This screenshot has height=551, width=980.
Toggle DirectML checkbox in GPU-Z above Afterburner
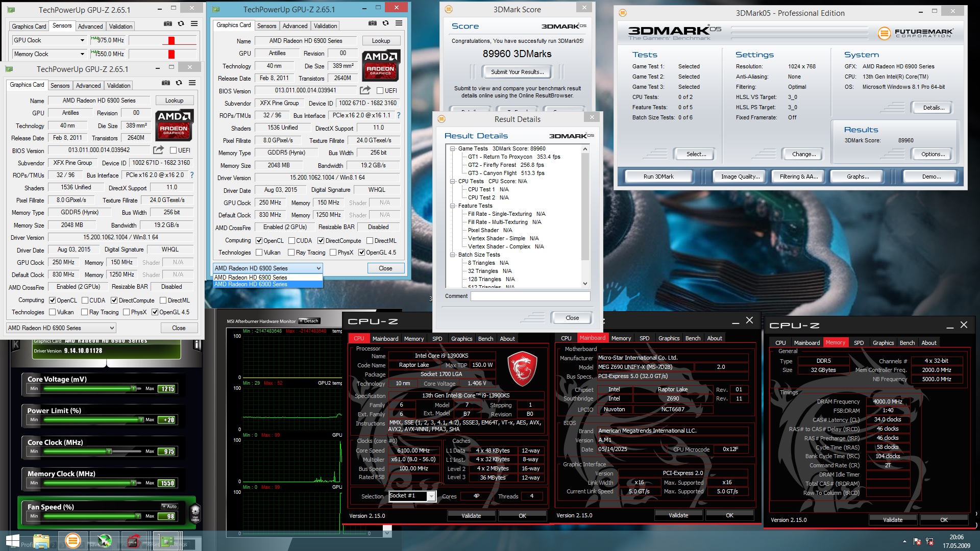(x=163, y=300)
